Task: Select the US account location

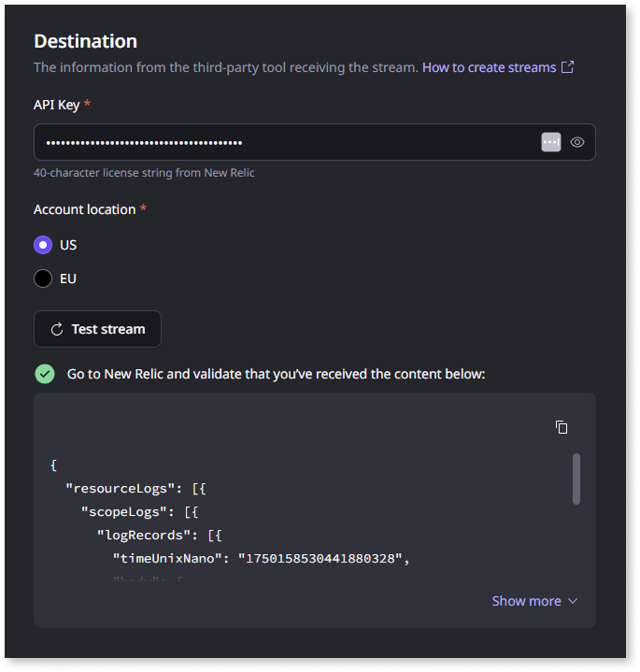Action: tap(43, 245)
